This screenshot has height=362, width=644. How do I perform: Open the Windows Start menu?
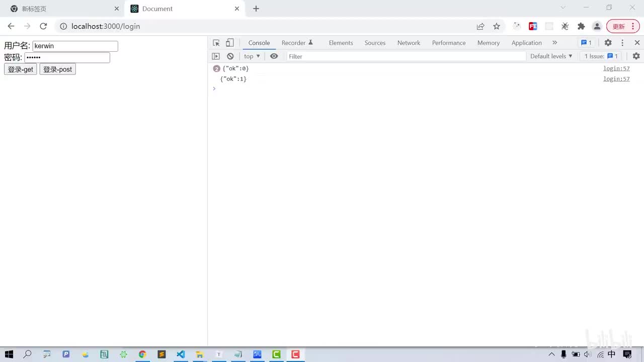click(9, 354)
